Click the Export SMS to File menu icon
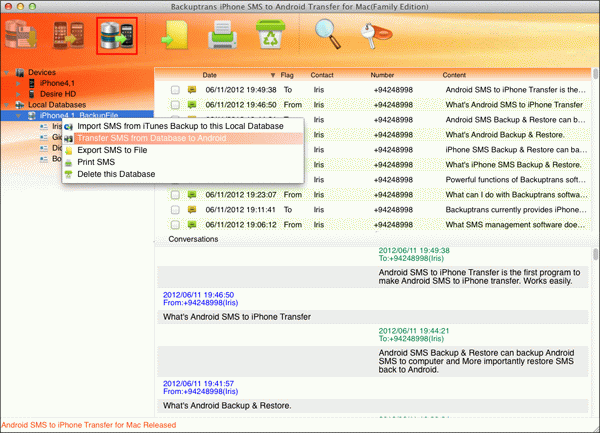600x433 pixels. pos(68,150)
